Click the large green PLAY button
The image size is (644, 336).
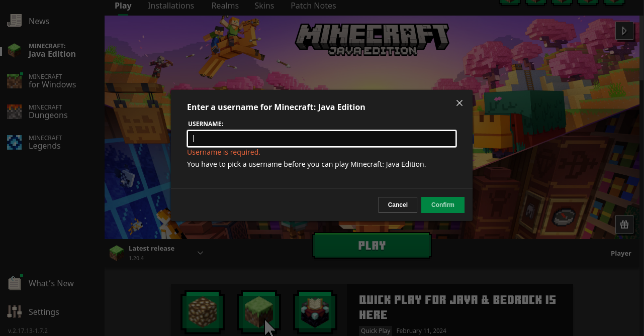tap(372, 246)
